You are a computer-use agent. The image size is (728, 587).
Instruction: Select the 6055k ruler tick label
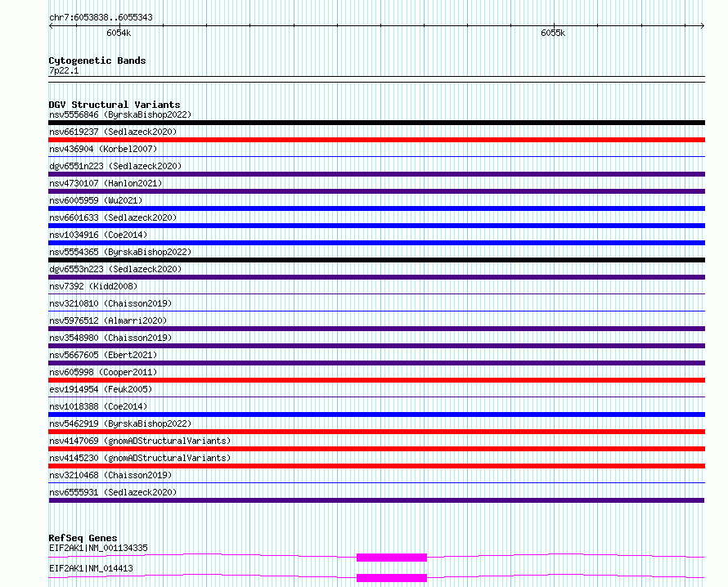click(553, 33)
